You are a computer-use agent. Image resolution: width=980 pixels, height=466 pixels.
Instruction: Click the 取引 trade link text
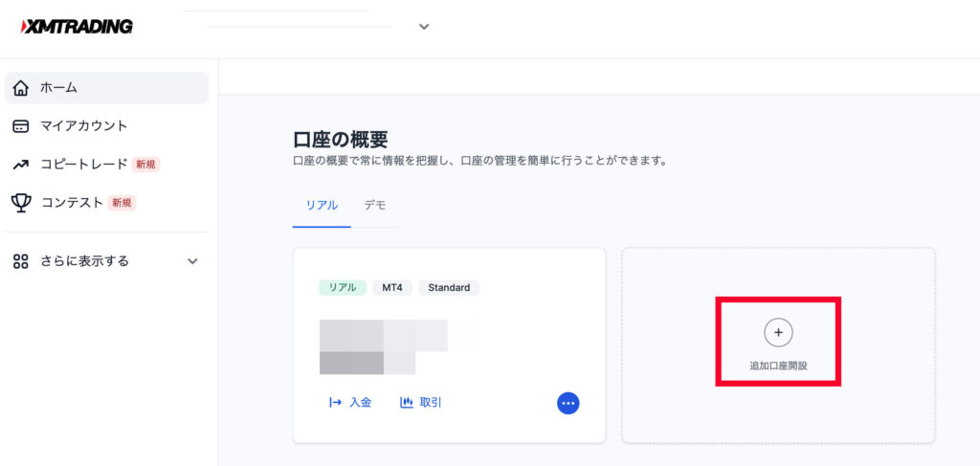coord(431,403)
